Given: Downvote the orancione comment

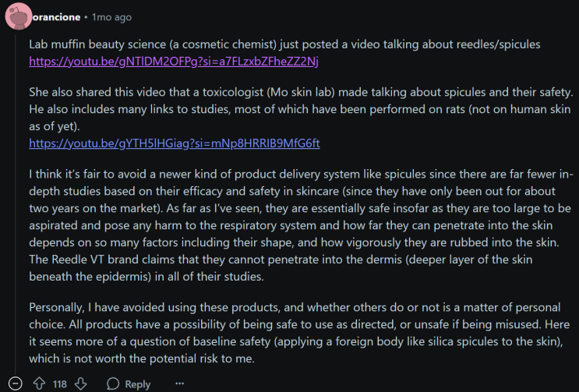Looking at the screenshot, I should [x=80, y=383].
